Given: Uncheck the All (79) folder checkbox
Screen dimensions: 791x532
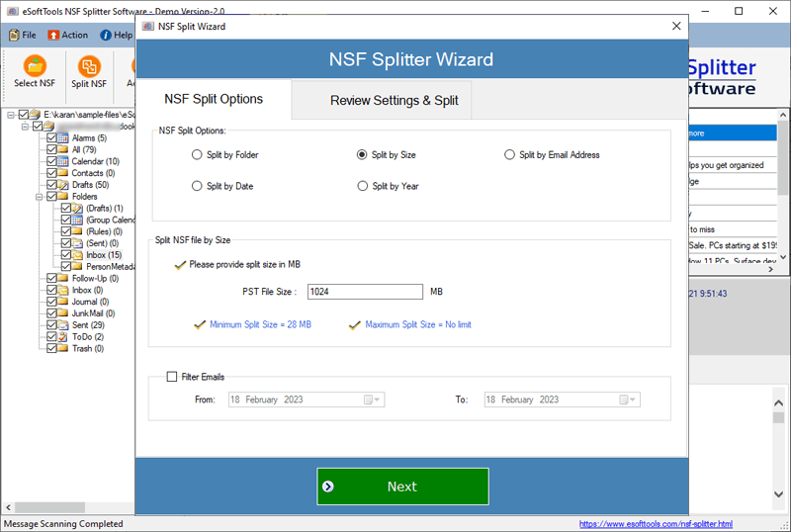Looking at the screenshot, I should [51, 149].
